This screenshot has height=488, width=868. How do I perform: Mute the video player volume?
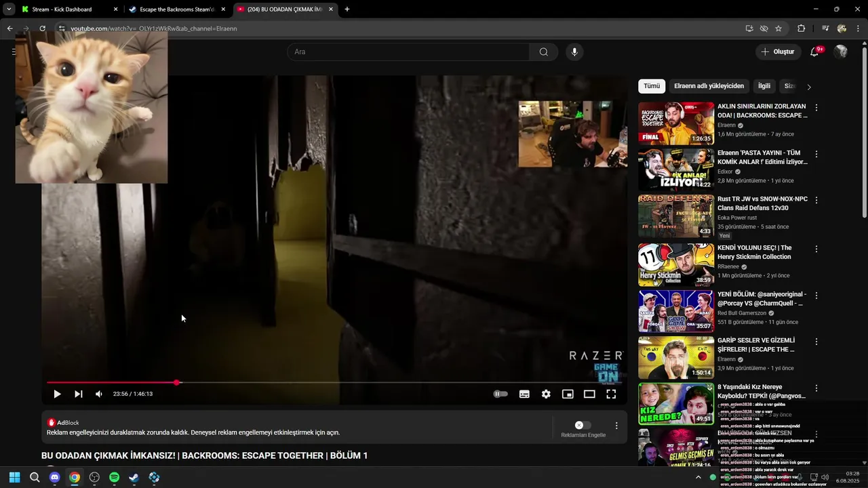[x=99, y=394]
